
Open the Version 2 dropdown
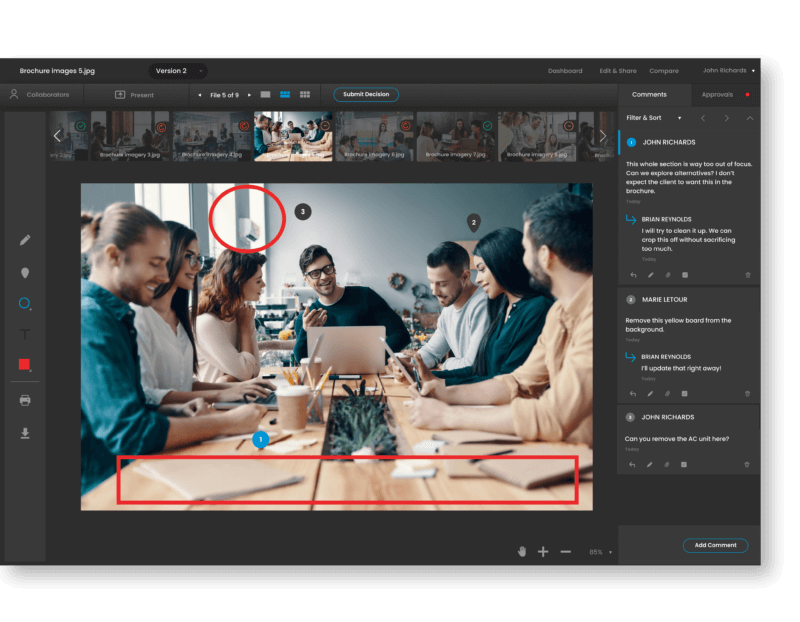click(177, 71)
